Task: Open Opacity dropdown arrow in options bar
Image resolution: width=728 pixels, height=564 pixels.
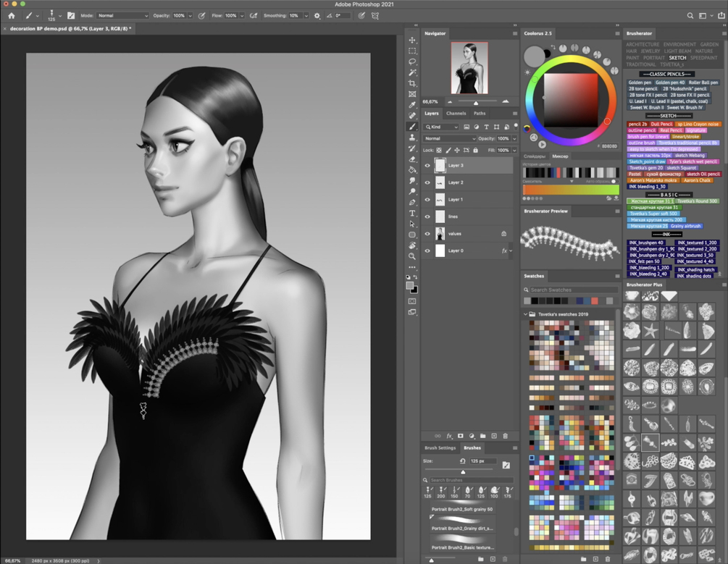Action: (190, 15)
